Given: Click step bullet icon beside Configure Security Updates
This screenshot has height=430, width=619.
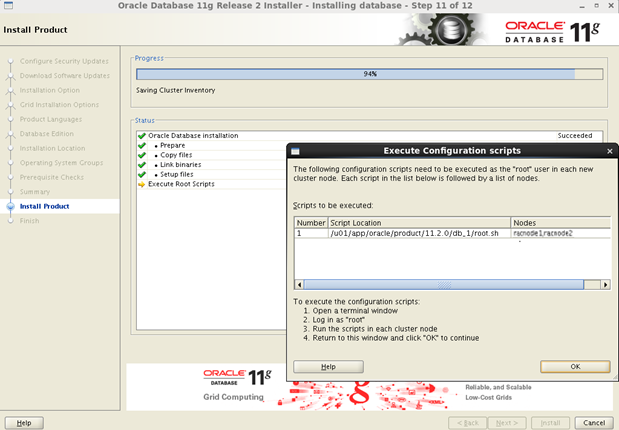Looking at the screenshot, I should click(11, 61).
